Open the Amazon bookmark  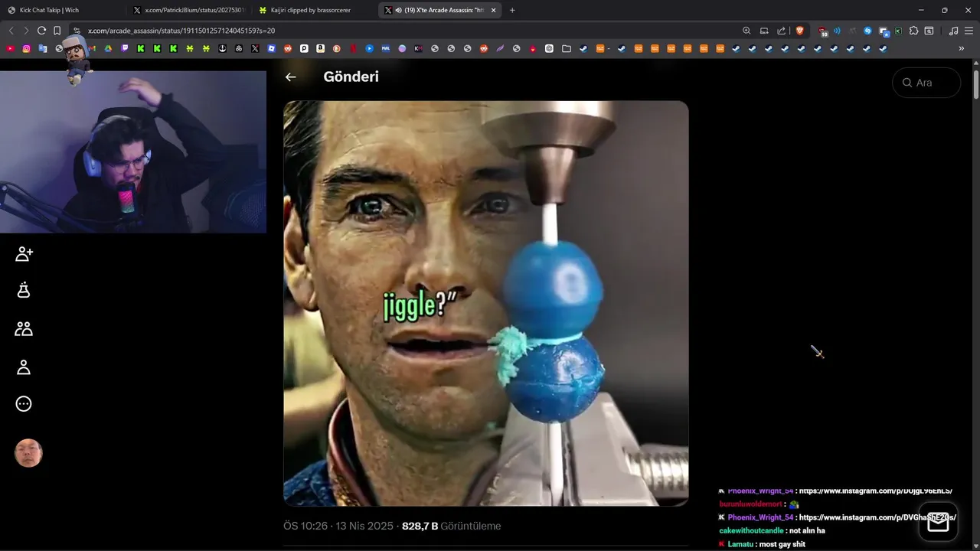320,48
